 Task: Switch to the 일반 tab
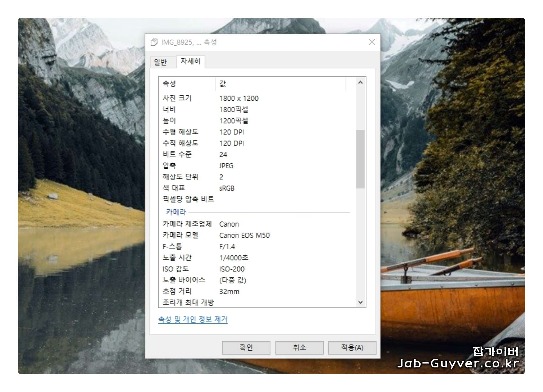click(x=160, y=62)
